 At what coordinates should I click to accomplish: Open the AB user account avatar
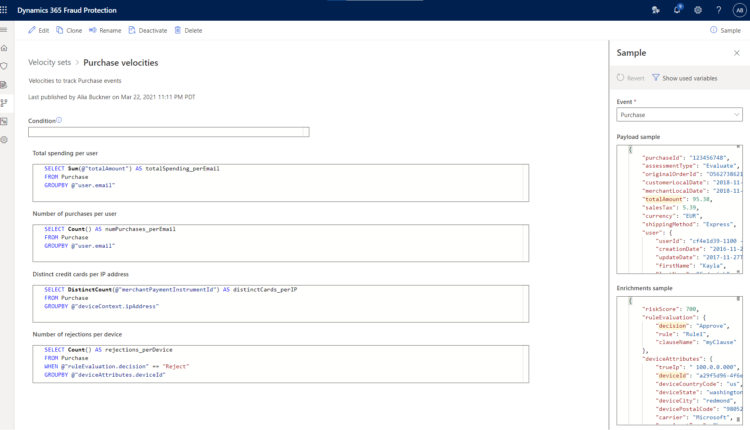[x=738, y=9]
